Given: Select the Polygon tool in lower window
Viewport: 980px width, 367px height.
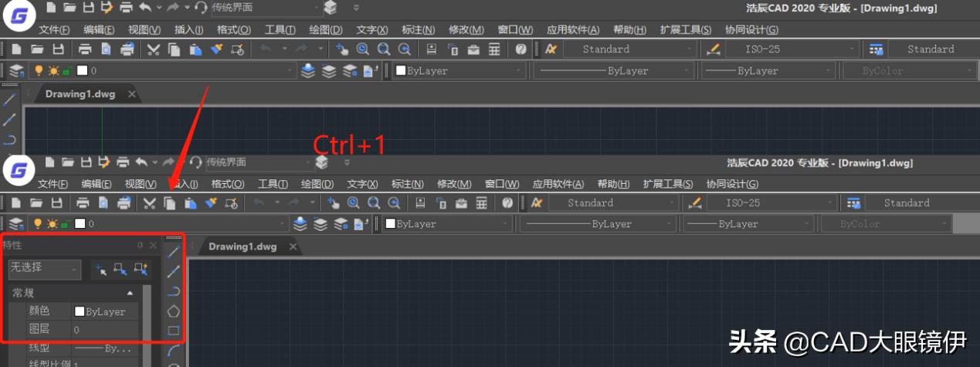Looking at the screenshot, I should pos(174,311).
